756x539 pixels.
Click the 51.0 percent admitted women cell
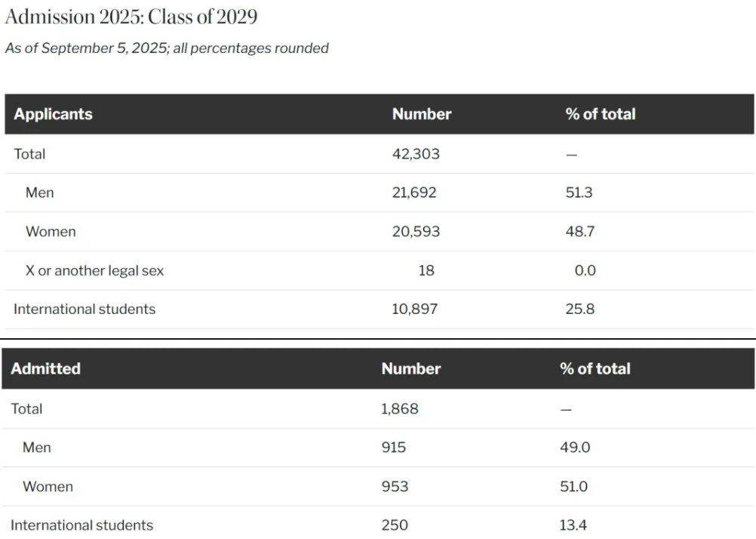pos(573,487)
